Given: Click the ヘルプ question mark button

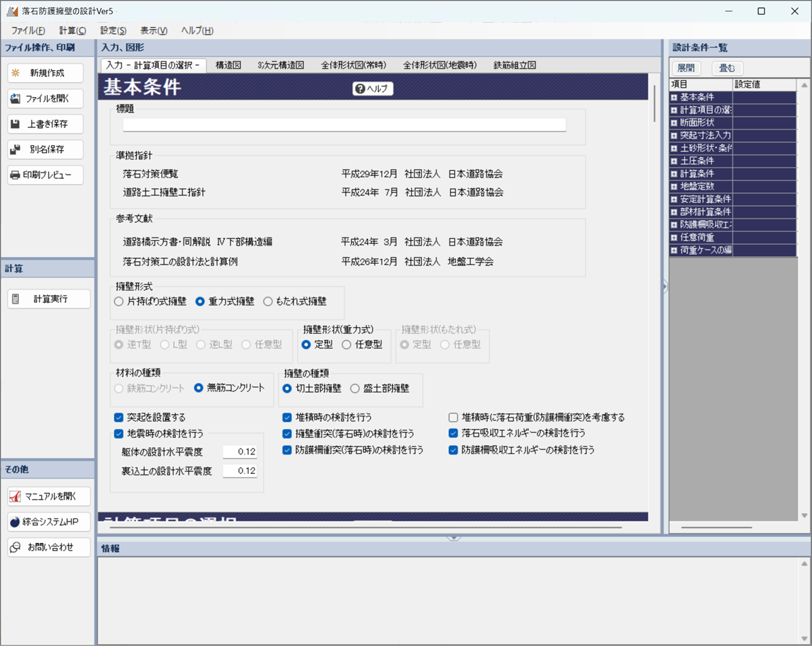Looking at the screenshot, I should 373,89.
